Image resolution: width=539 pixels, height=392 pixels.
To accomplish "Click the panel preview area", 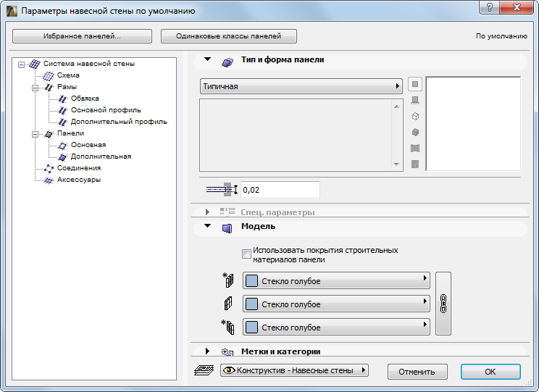I will (x=473, y=124).
